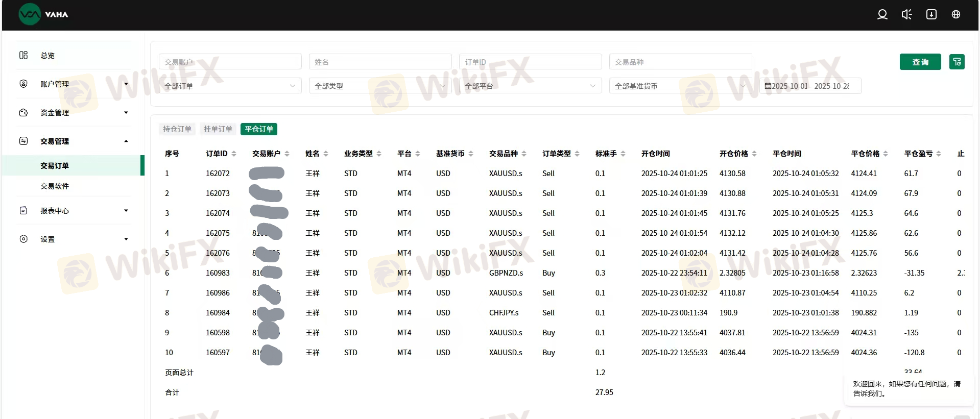The width and height of the screenshot is (980, 419).
Task: Collapse the 交易管理 menu arrow
Action: coord(126,141)
